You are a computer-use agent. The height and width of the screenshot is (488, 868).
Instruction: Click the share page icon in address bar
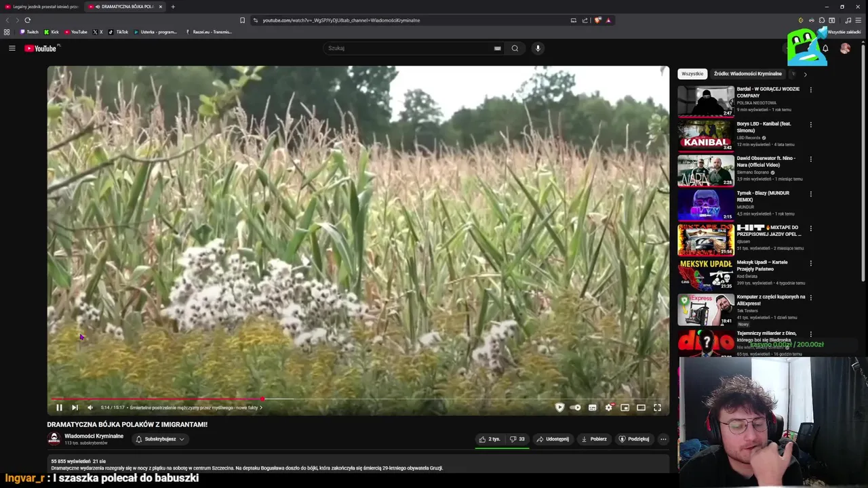(x=585, y=20)
